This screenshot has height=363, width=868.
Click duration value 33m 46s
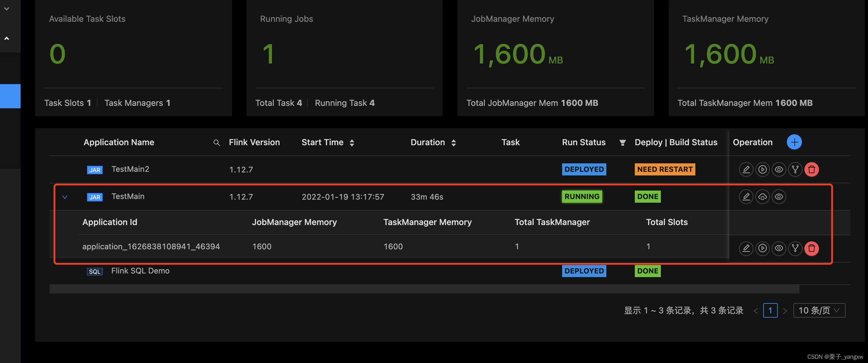tap(427, 197)
